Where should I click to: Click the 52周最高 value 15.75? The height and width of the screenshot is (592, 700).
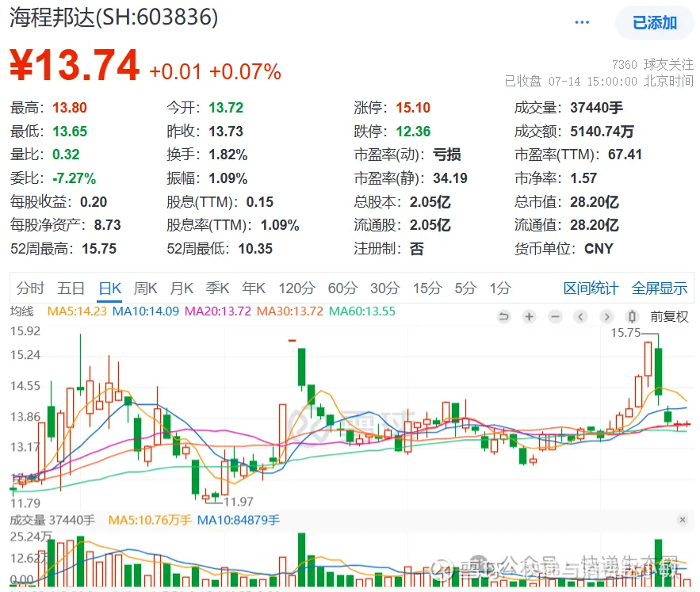pos(99,249)
